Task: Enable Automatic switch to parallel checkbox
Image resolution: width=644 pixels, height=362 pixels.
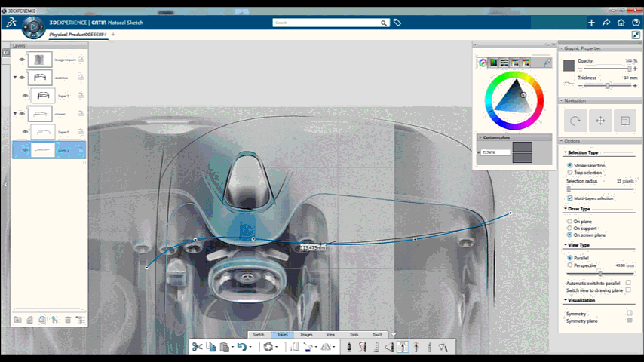Action: coord(628,283)
